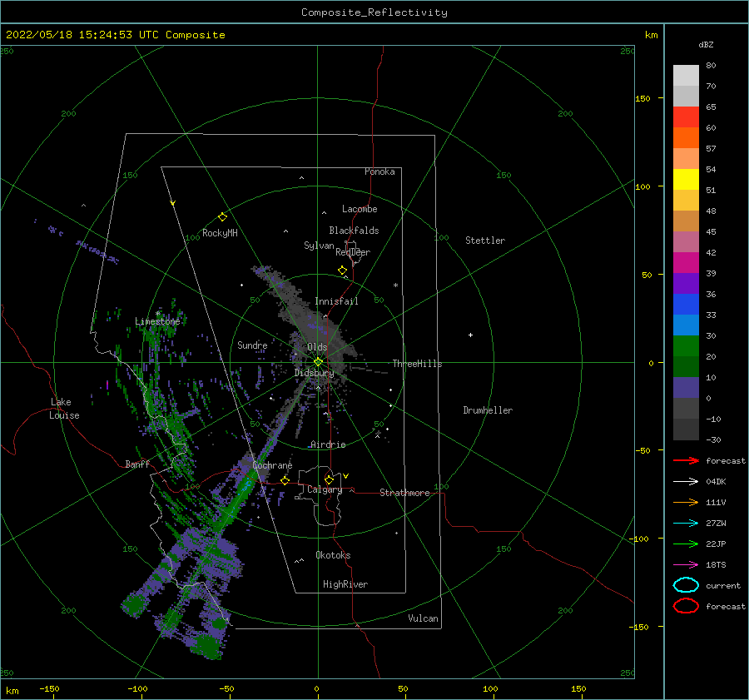Click the 150 tick on right km axis

642,98
